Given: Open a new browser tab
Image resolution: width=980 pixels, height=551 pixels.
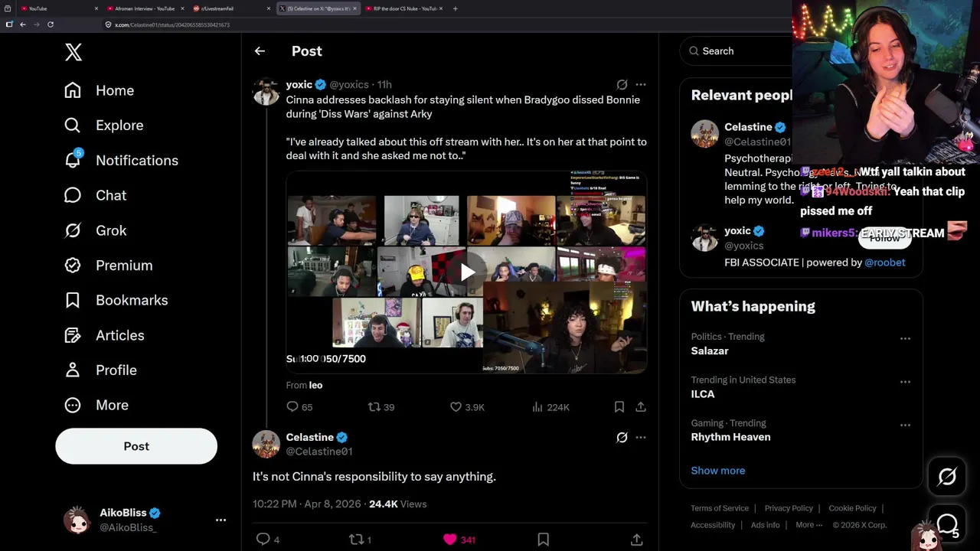Looking at the screenshot, I should coord(455,8).
